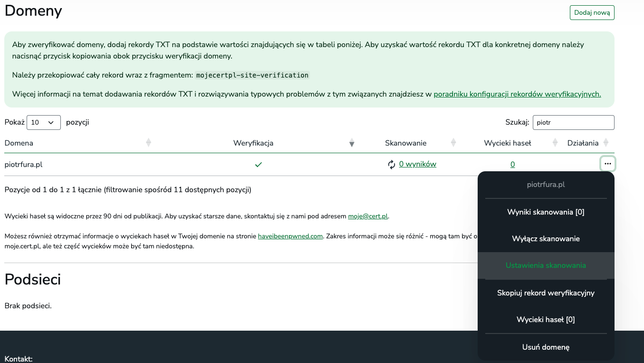Click the piotrfura.pl title in dropdown menu
The width and height of the screenshot is (644, 363).
point(546,185)
